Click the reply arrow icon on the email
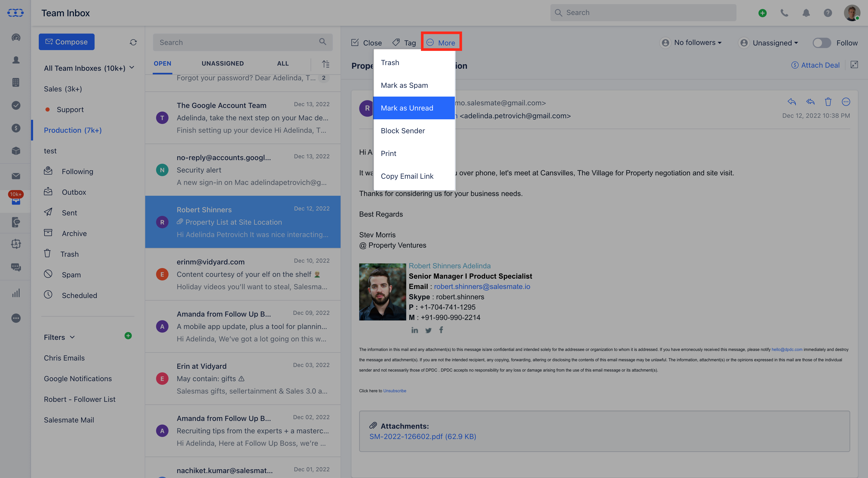Screen dimensions: 868x478 [x=792, y=102]
